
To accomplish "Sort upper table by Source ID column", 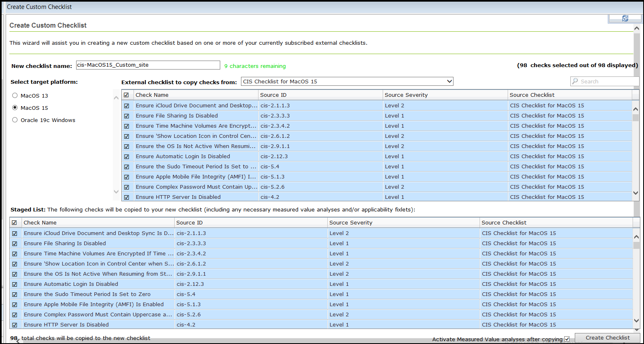I will 320,95.
